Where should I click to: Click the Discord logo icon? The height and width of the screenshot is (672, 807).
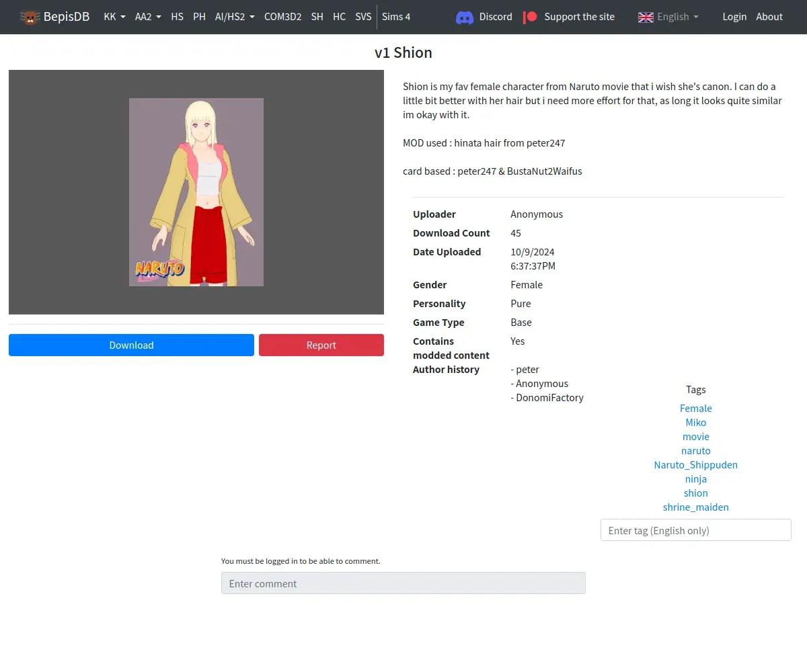coord(465,17)
